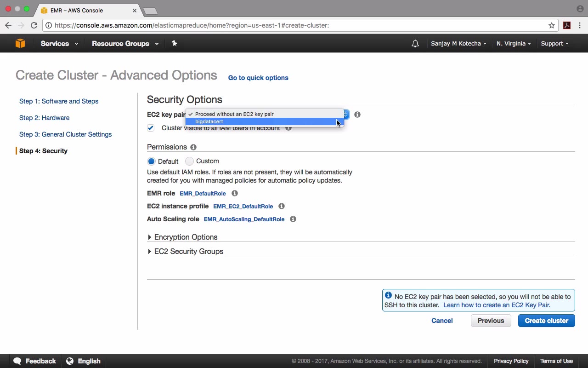588x368 pixels.
Task: Bookmark page with the star icon
Action: [x=552, y=25]
